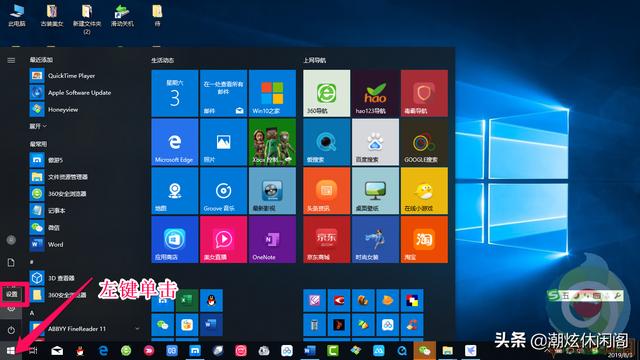The height and width of the screenshot is (360, 640).
Task: Open the 在线小游戏 yellow tile
Action: [424, 191]
